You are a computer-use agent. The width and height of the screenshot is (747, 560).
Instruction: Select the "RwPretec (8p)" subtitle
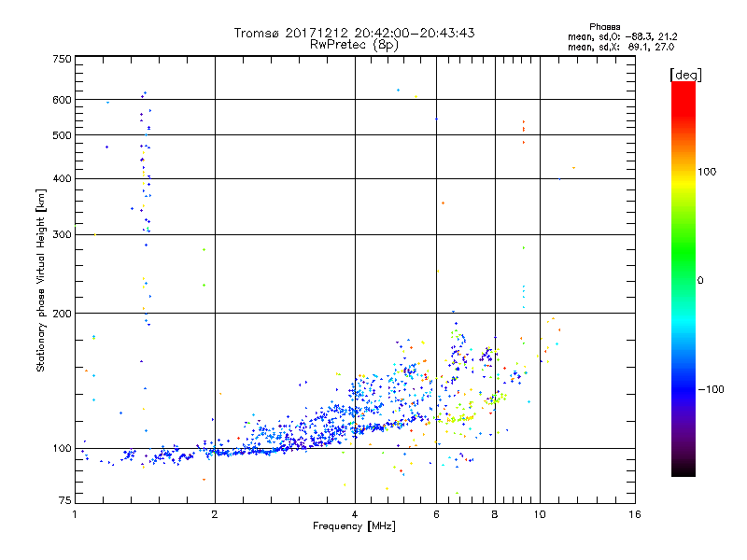click(354, 45)
